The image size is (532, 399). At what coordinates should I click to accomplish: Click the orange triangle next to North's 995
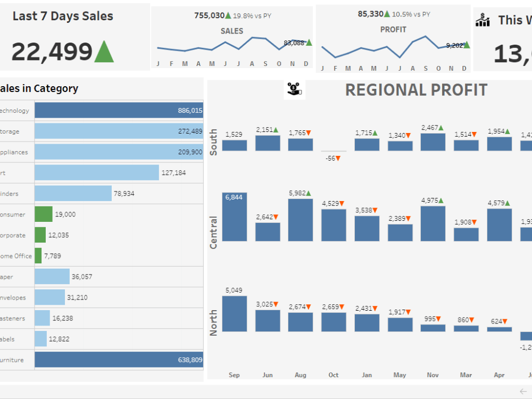[x=437, y=319]
